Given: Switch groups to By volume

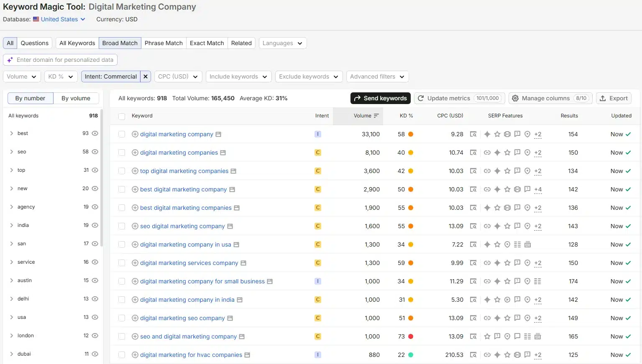Looking at the screenshot, I should coord(76,98).
